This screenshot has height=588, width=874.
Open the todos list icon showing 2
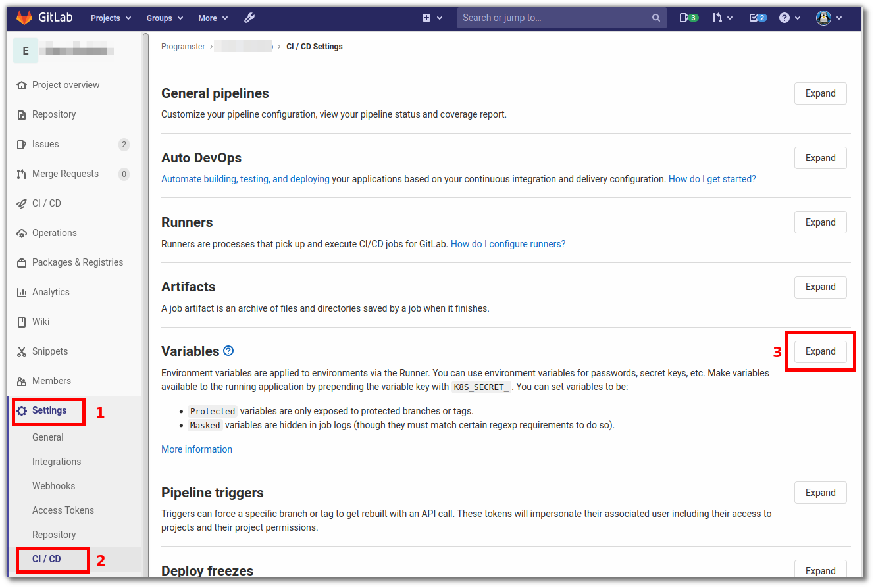click(758, 18)
